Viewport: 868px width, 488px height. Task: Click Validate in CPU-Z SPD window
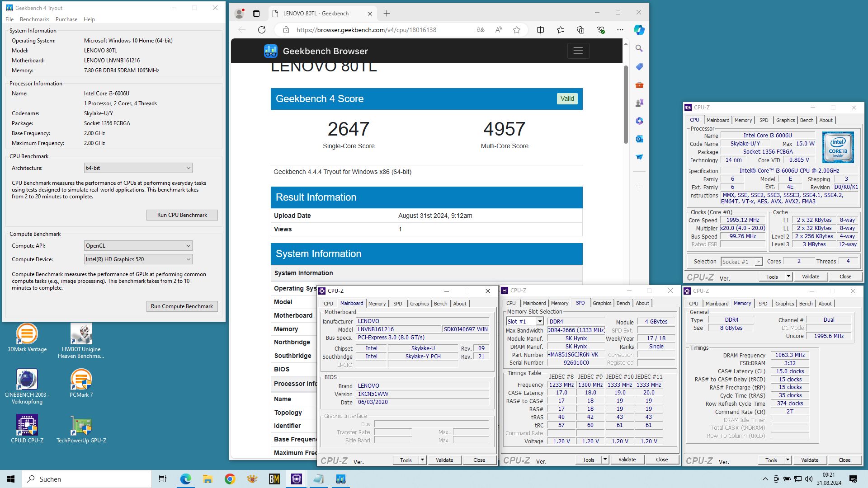click(627, 460)
